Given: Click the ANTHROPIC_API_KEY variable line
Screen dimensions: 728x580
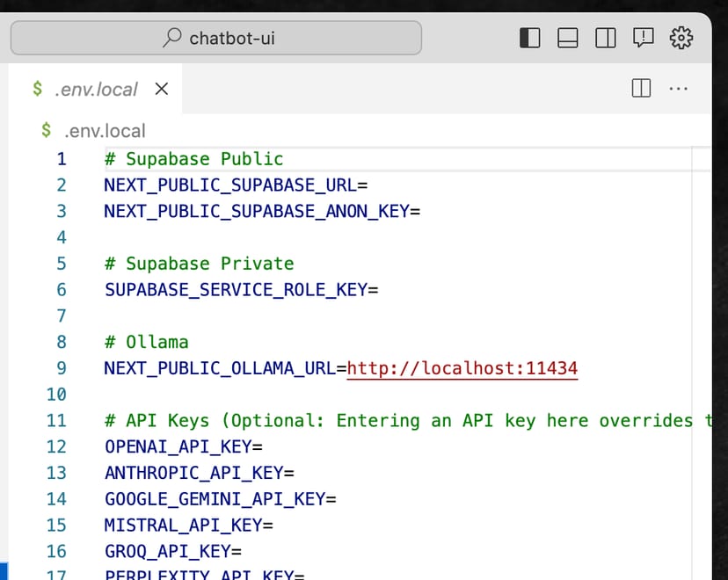Looking at the screenshot, I should click(199, 473).
